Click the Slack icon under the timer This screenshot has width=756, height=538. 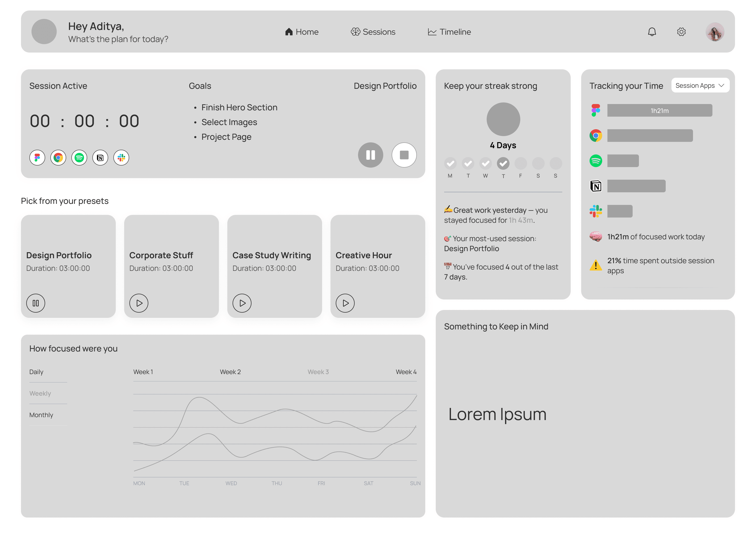click(x=121, y=158)
